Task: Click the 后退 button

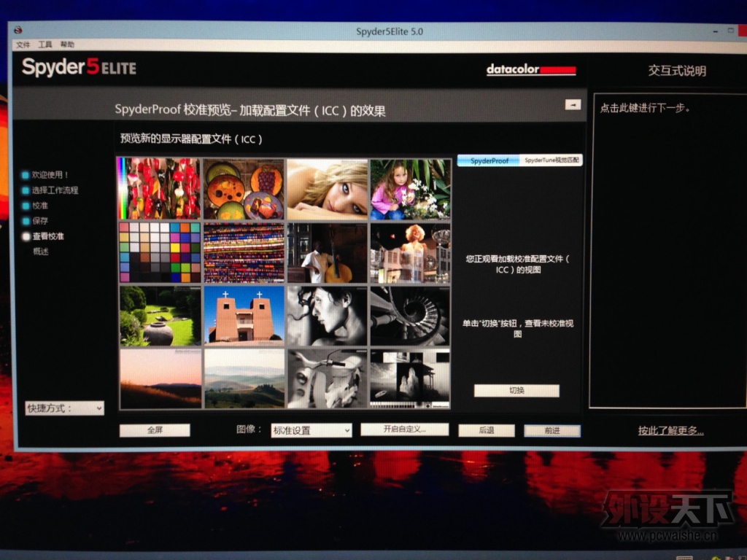Action: pyautogui.click(x=487, y=430)
